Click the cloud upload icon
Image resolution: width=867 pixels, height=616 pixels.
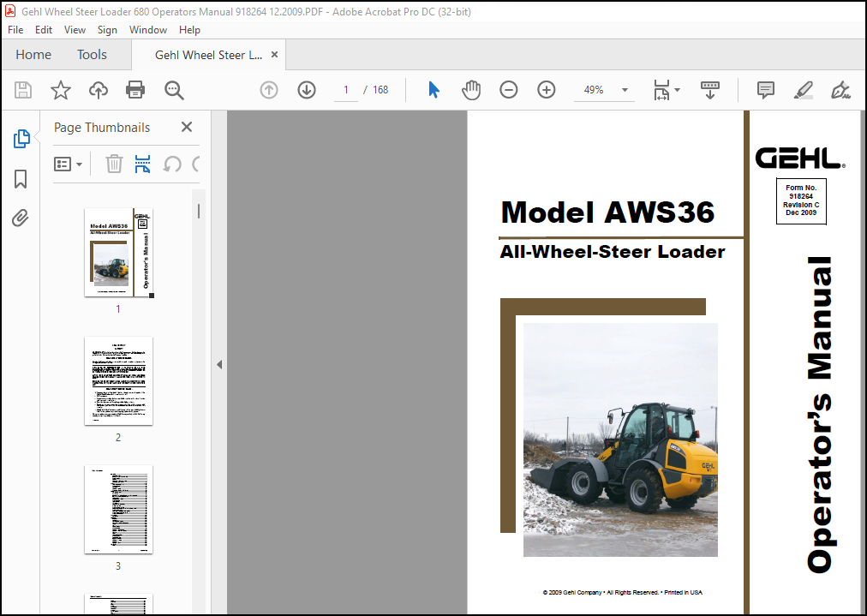[x=99, y=90]
